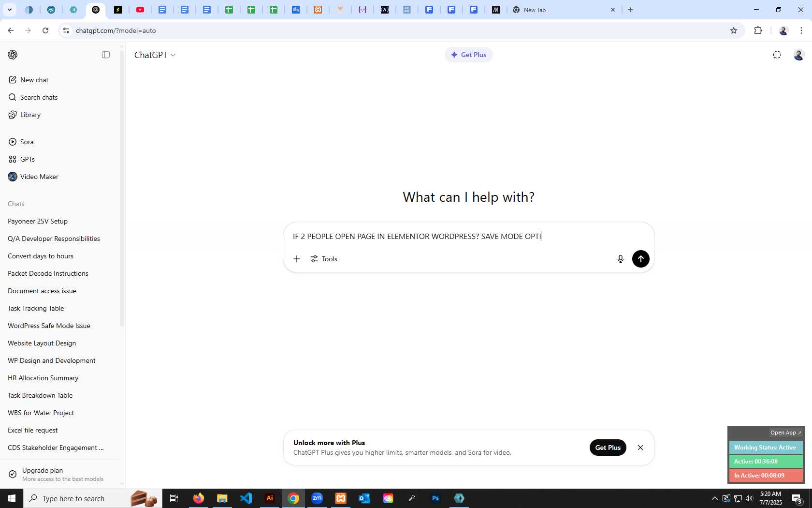Click the sidebar vertical scrollbar

tap(122, 189)
